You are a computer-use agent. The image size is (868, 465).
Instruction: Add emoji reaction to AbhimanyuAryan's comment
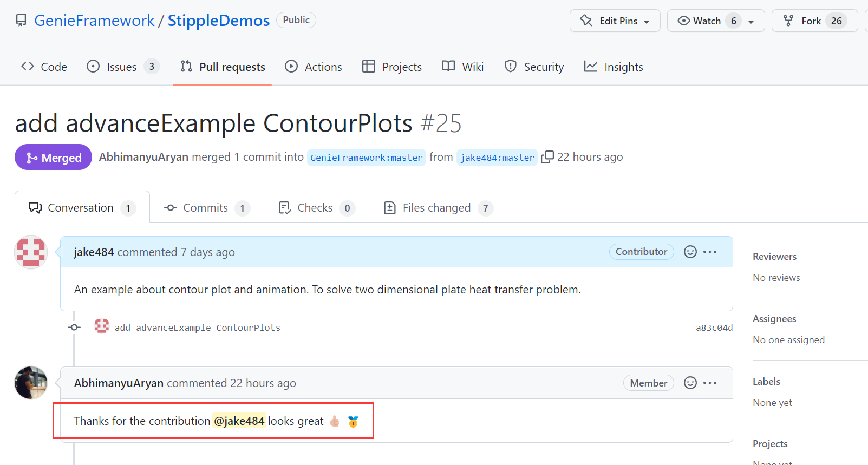[x=690, y=383]
